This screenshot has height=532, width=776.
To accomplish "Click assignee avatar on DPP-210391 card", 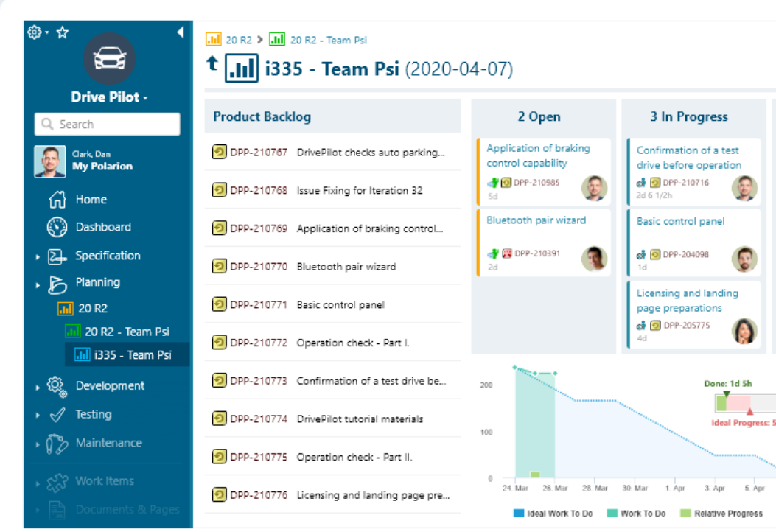I will [595, 259].
